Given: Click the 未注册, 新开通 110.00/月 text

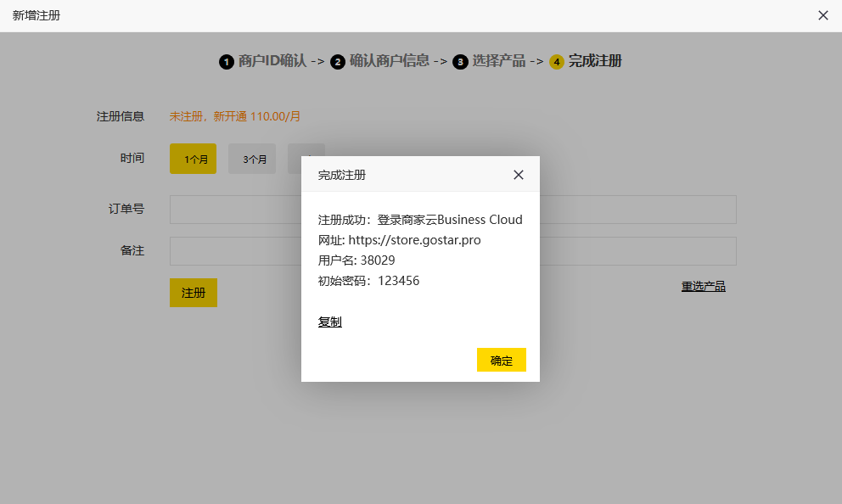Looking at the screenshot, I should click(234, 116).
